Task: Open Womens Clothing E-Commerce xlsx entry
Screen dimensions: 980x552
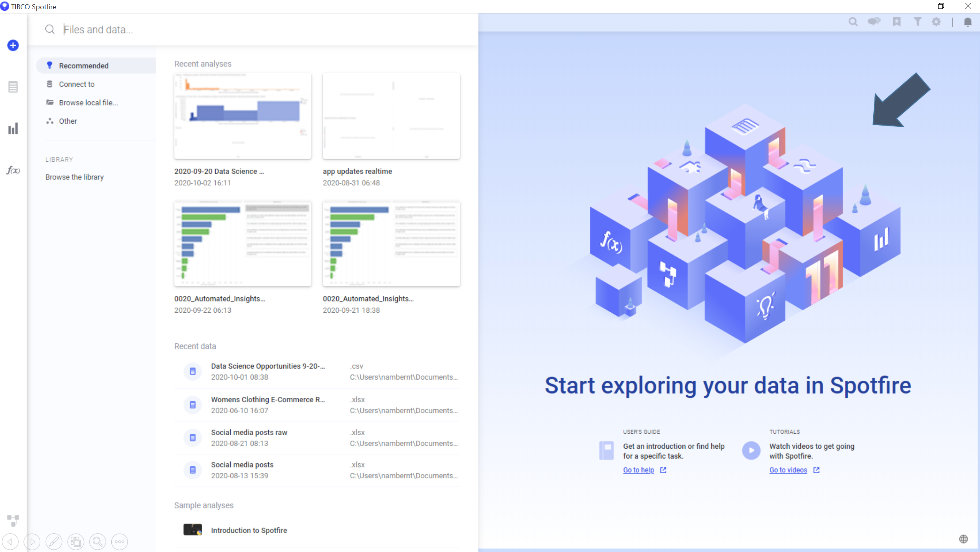Action: [317, 405]
